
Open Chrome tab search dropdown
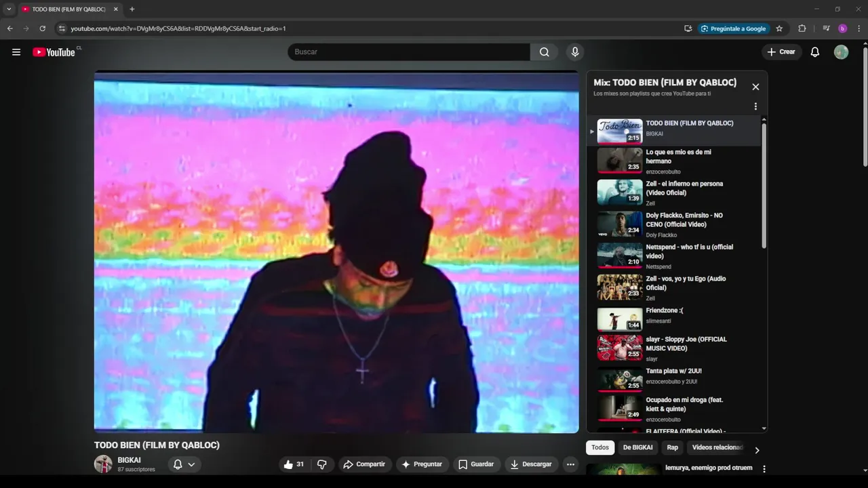9,9
